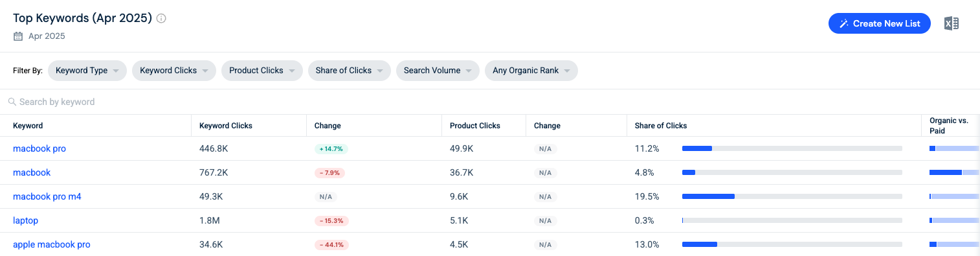Image resolution: width=980 pixels, height=256 pixels.
Task: Open the Product Clicks filter dropdown
Action: pyautogui.click(x=262, y=71)
